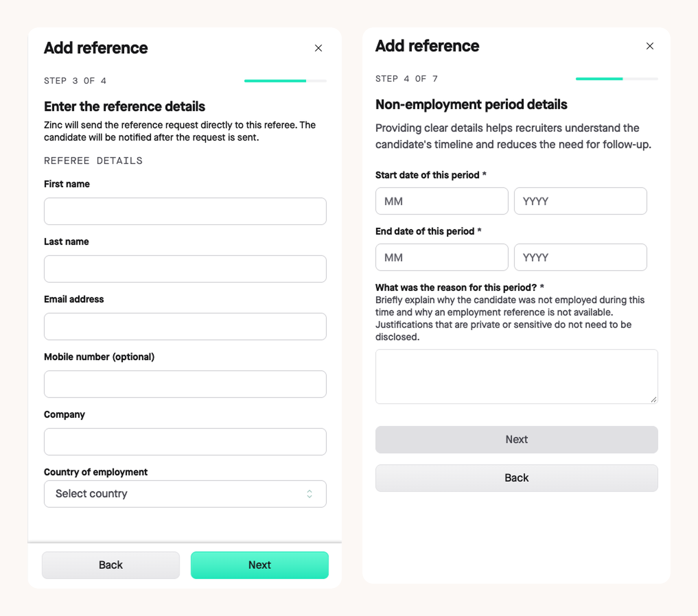Screen dimensions: 698x616
Task: Close the left Add reference dialog
Action: coord(318,48)
